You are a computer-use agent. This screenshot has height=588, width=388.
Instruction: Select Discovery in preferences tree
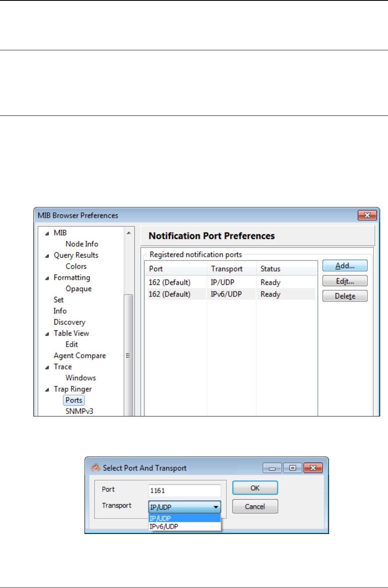pos(69,322)
